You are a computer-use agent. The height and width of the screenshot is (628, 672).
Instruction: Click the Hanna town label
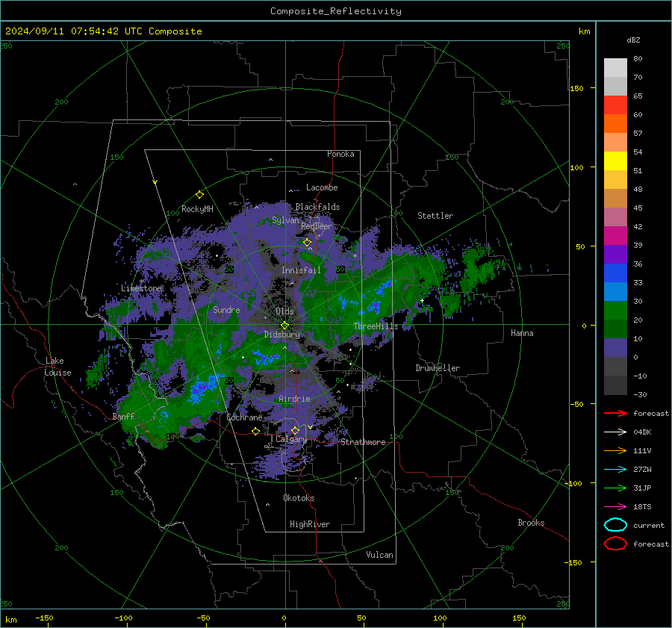(522, 333)
